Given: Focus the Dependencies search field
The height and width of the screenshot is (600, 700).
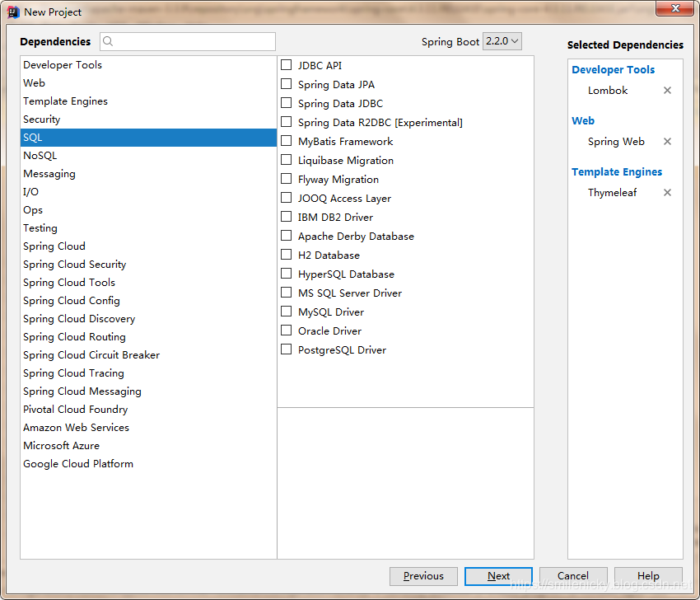Looking at the screenshot, I should click(188, 41).
